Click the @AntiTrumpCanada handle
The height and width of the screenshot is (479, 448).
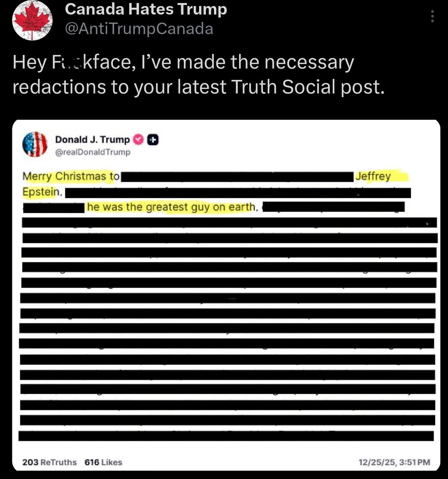point(139,29)
